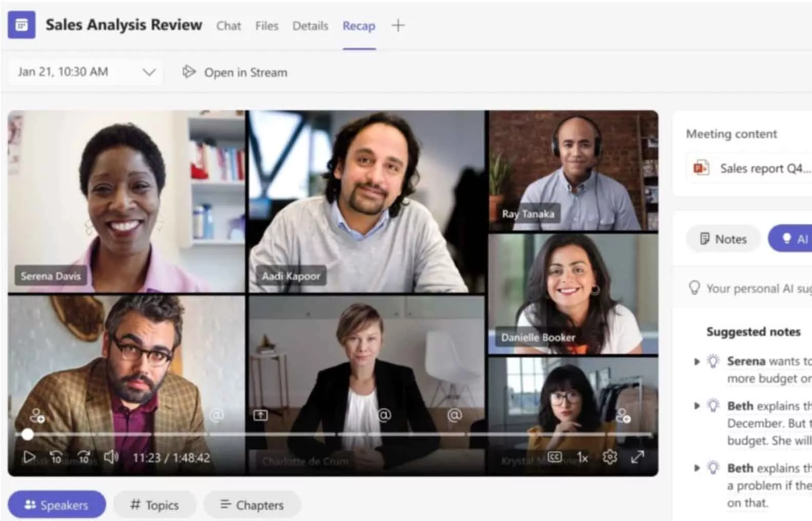Add a new tab with plus icon

click(398, 26)
